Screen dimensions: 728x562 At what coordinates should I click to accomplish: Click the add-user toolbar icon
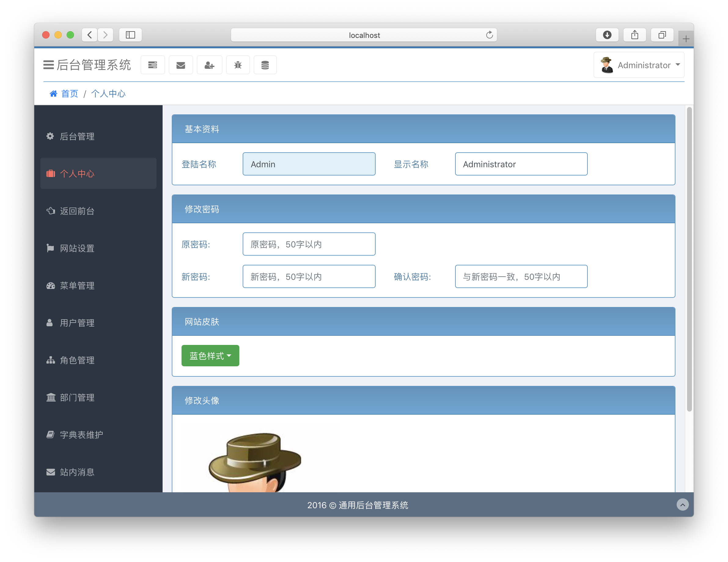click(209, 65)
